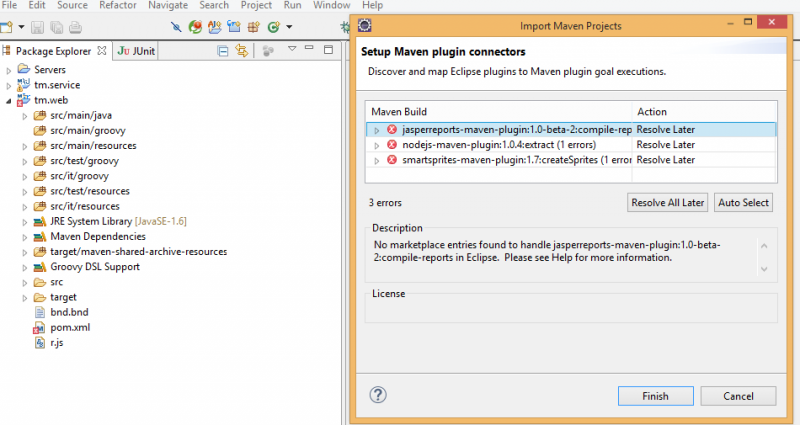Screen dimensions: 800x425
Task: Click the Auto Select button
Action: pos(743,203)
